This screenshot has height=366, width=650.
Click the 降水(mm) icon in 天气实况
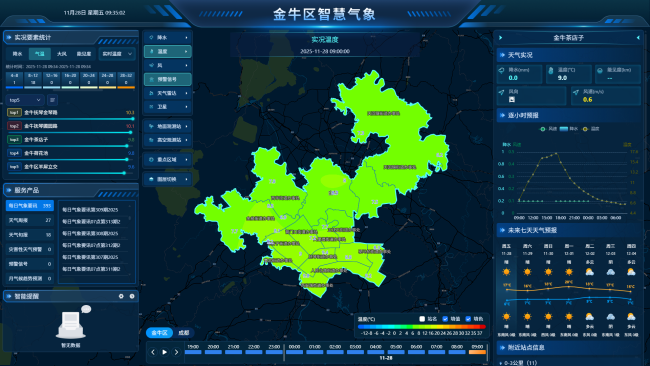501,70
